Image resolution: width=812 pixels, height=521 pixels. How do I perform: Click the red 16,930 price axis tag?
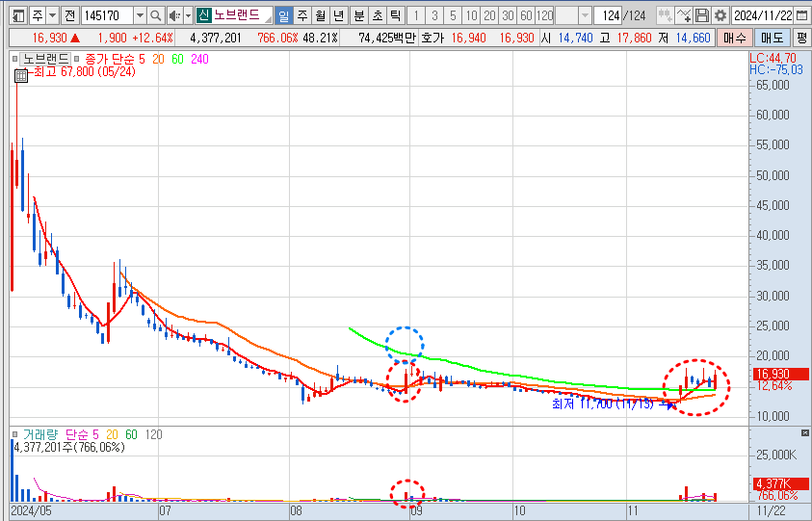tap(779, 374)
